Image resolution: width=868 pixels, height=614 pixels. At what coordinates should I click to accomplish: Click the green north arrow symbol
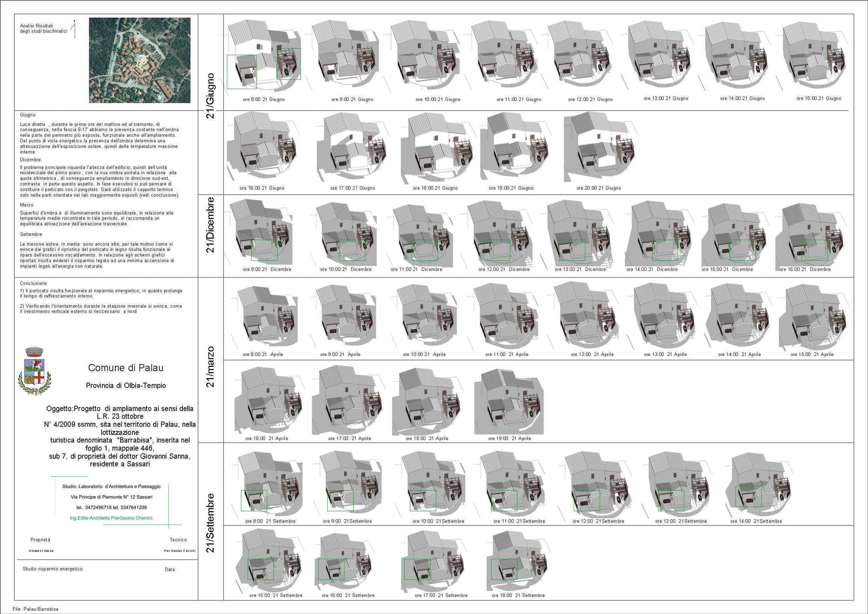(x=74, y=29)
